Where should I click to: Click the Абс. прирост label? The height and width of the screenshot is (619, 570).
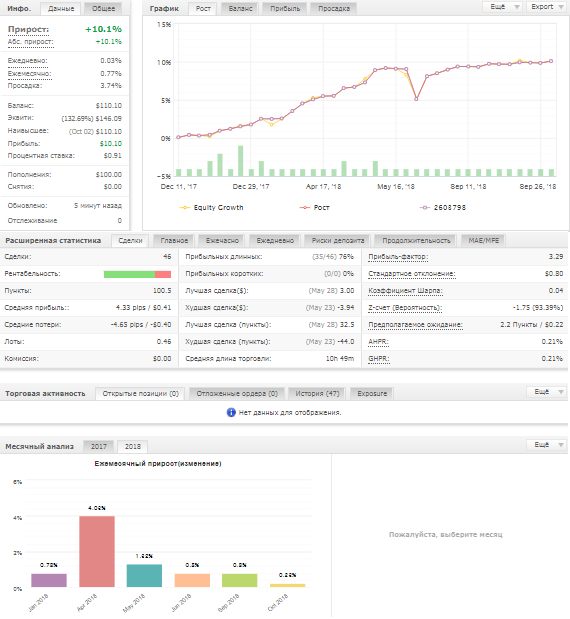tap(30, 42)
